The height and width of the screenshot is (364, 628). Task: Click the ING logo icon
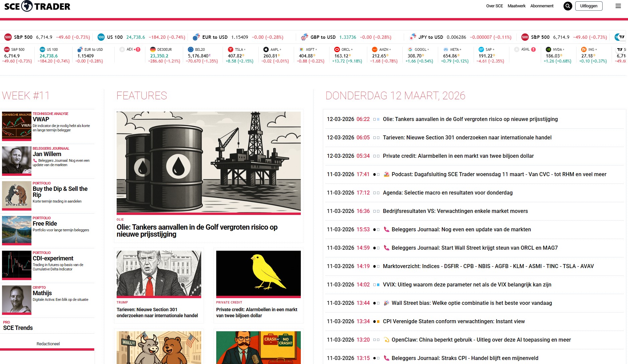584,49
